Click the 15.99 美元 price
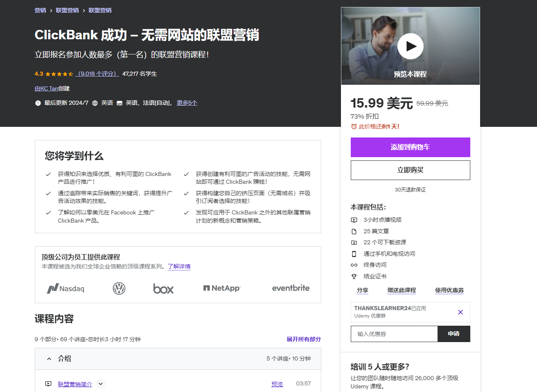The image size is (537, 392). 381,103
